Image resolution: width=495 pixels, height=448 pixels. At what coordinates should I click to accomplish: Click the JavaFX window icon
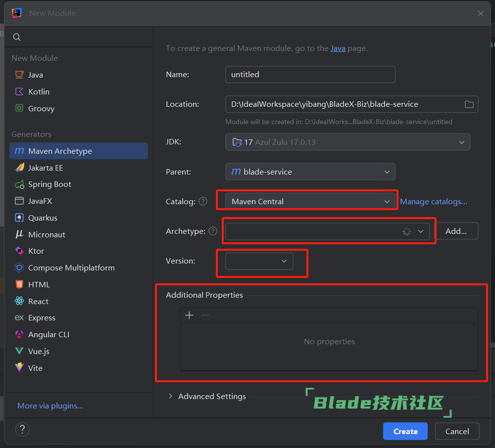pos(19,201)
